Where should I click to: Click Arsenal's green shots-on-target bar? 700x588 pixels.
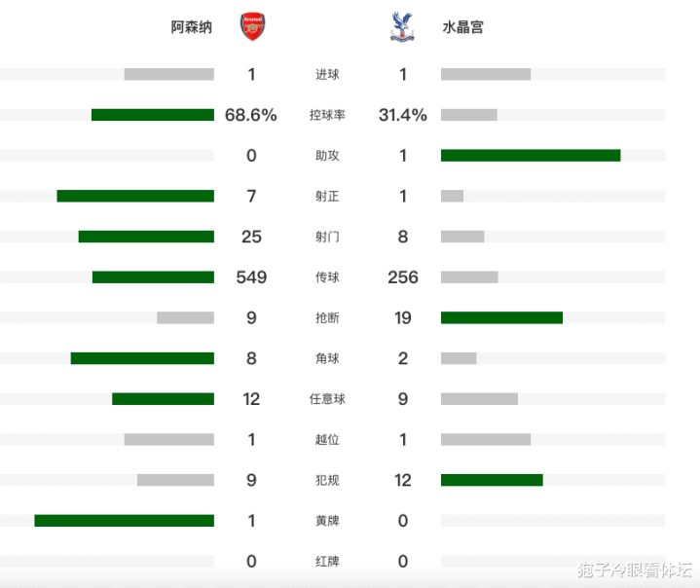pos(135,197)
